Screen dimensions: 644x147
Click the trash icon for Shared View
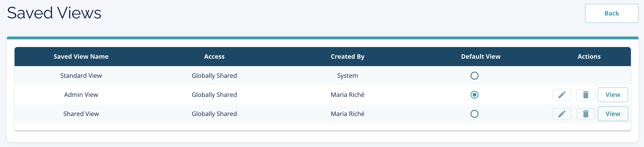pos(586,114)
